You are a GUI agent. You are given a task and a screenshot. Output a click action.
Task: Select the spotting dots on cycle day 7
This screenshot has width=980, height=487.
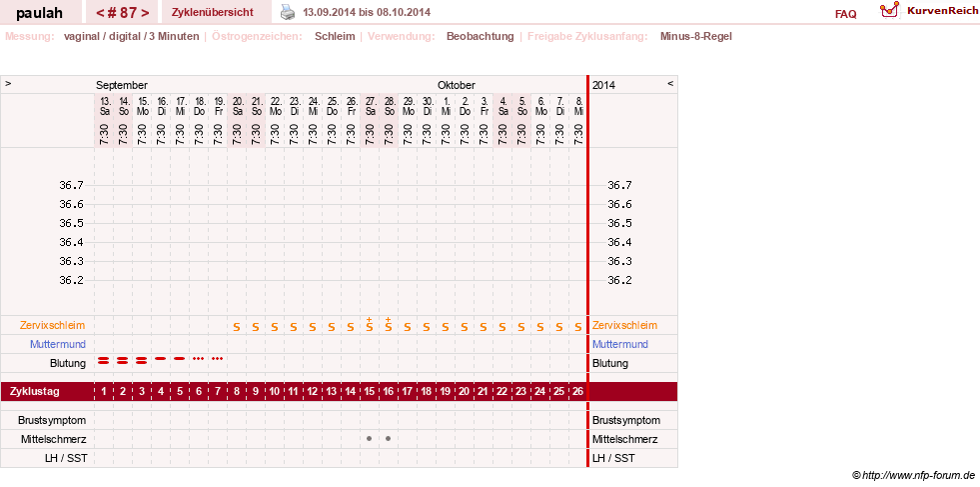[218, 359]
